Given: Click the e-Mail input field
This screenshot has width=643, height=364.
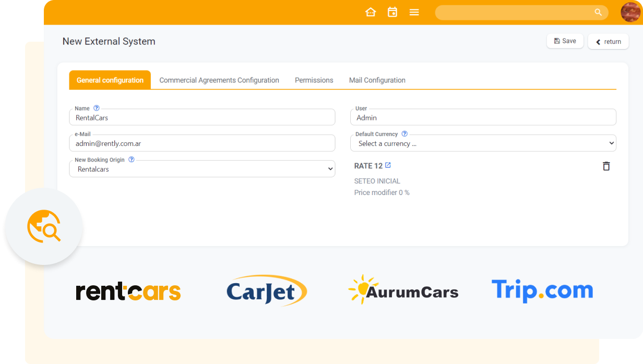Looking at the screenshot, I should tap(202, 142).
